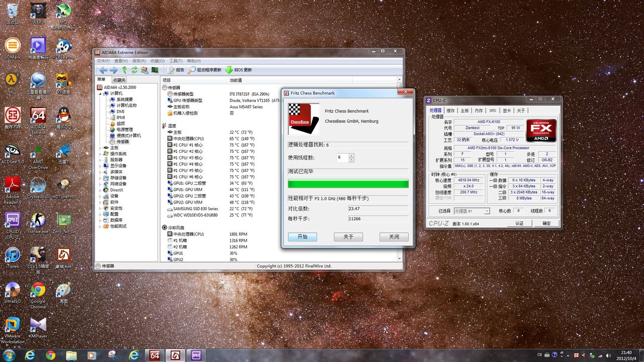The height and width of the screenshot is (362, 644).
Task: Switch to the 显卡 tab in CPU-Z
Action: tap(507, 111)
